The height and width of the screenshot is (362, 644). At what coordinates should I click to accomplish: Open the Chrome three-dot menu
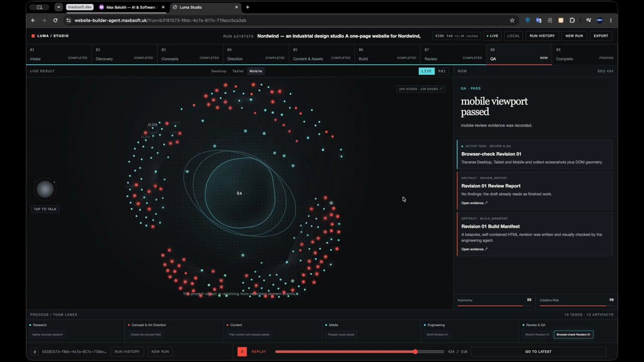[611, 21]
